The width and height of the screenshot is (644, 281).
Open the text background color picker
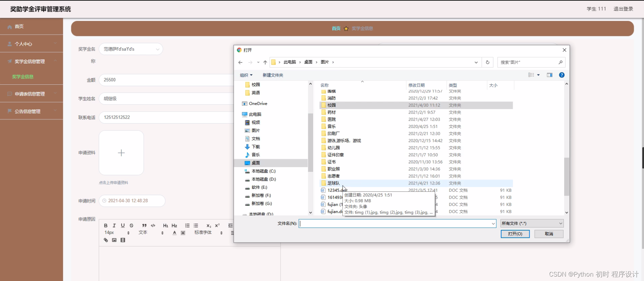click(x=183, y=233)
